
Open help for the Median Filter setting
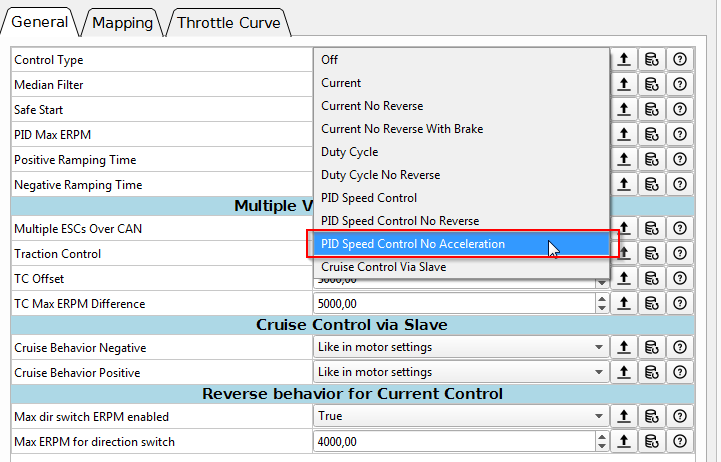click(x=680, y=85)
